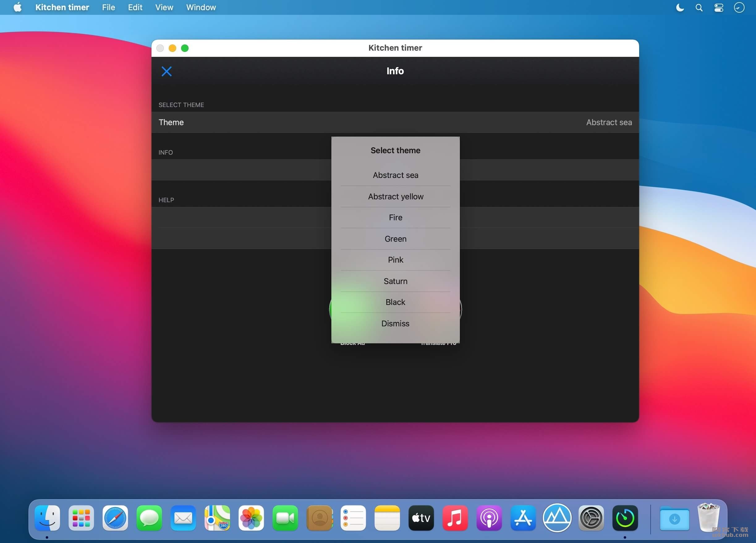Open the Kitchen timer app menu
This screenshot has height=543, width=756.
(x=62, y=7)
